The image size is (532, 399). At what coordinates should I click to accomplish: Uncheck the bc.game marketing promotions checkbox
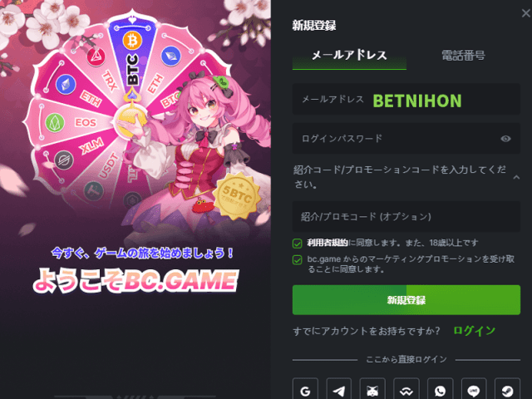point(298,260)
